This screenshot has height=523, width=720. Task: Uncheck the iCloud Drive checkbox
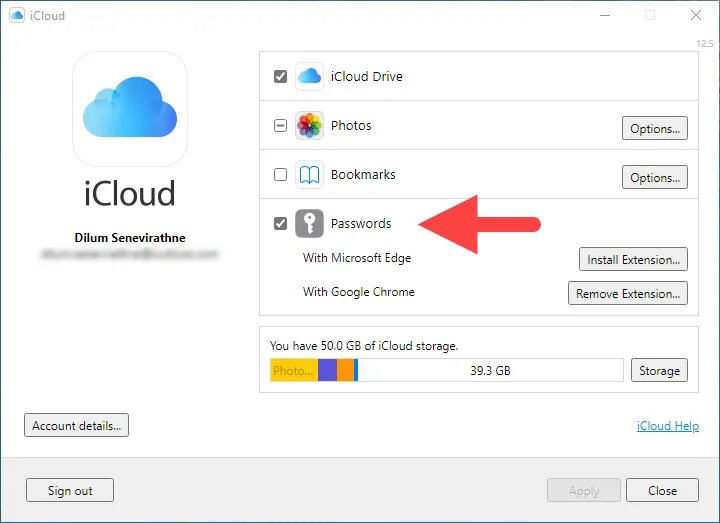point(280,76)
